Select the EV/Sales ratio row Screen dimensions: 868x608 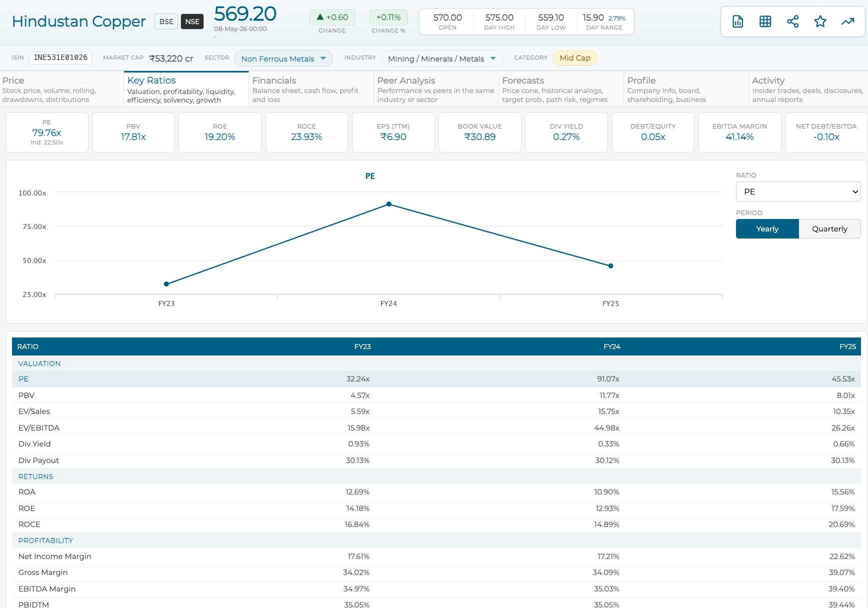click(x=436, y=411)
